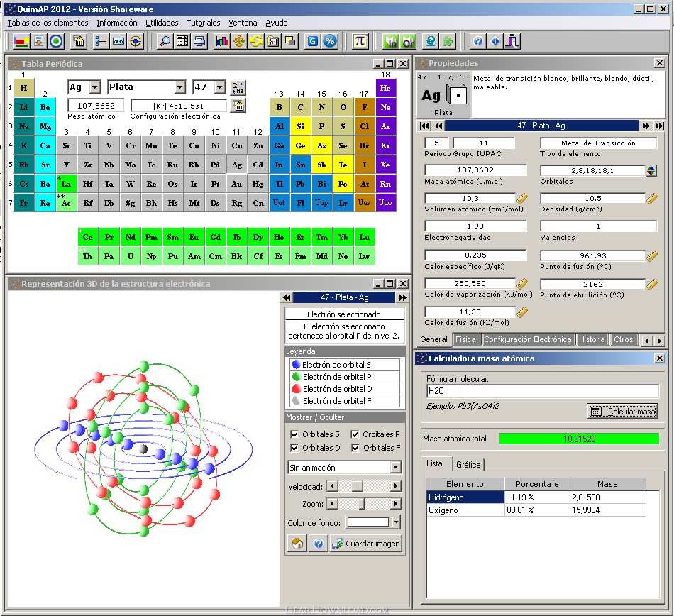Toggle the Orbitales P checkbox
The width and height of the screenshot is (674, 616).
coord(355,434)
